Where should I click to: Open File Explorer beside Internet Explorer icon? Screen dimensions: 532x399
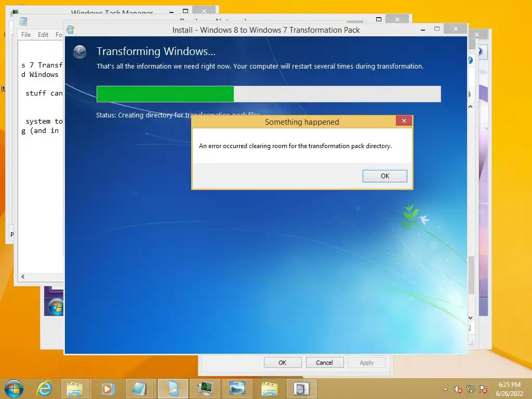click(75, 389)
